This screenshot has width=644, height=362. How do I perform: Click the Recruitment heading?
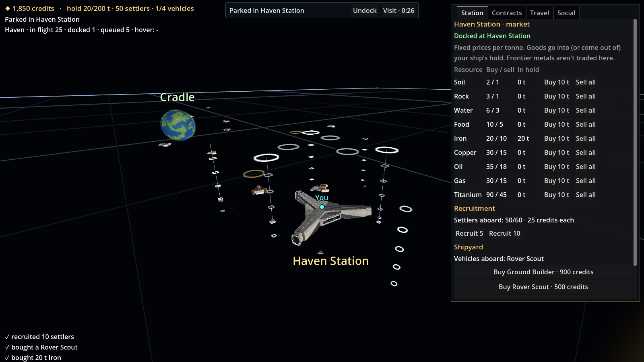[x=475, y=208]
